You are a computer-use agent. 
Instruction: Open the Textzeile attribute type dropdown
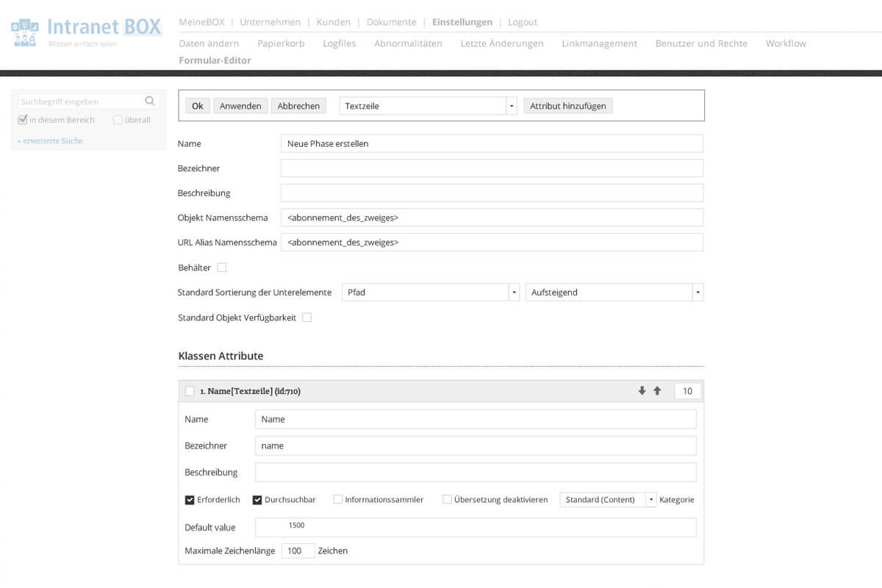428,106
